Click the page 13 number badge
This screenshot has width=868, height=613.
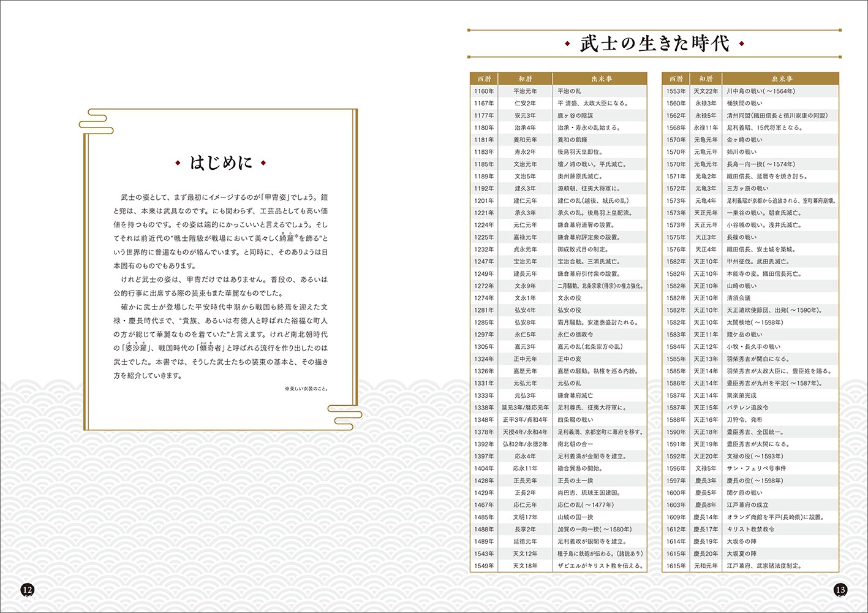[x=840, y=590]
